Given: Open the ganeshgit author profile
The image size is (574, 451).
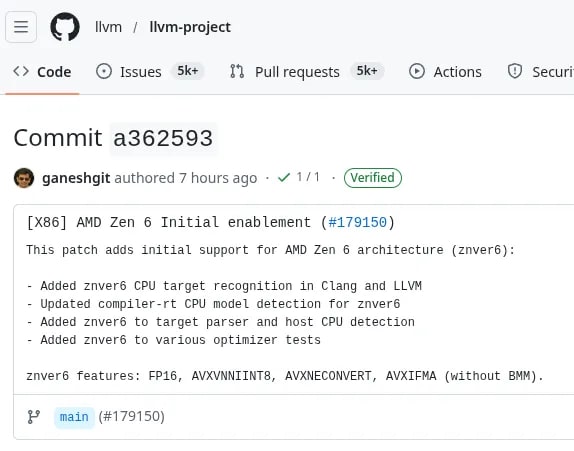Looking at the screenshot, I should point(76,178).
